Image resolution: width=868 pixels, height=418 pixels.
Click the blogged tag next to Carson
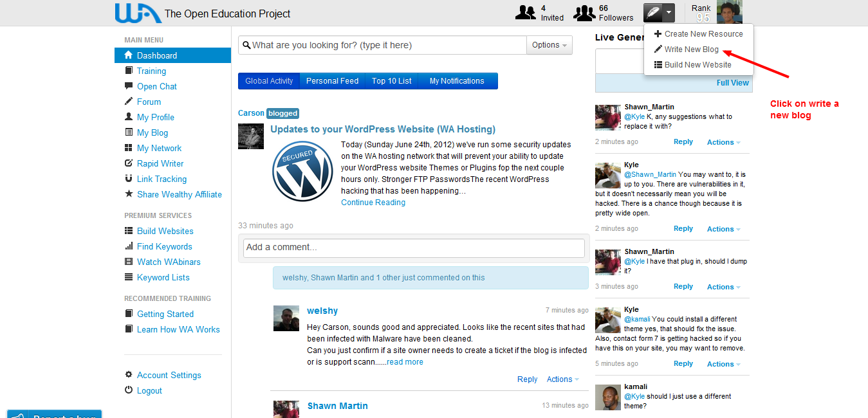pyautogui.click(x=283, y=113)
